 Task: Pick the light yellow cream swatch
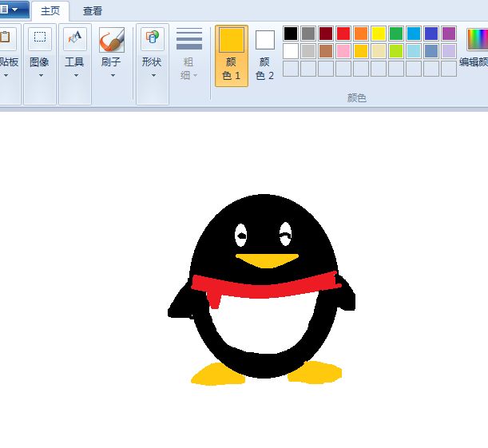coord(379,51)
